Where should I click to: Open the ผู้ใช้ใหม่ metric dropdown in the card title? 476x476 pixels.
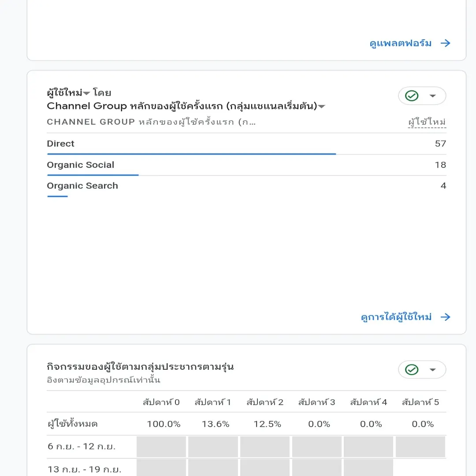click(86, 93)
